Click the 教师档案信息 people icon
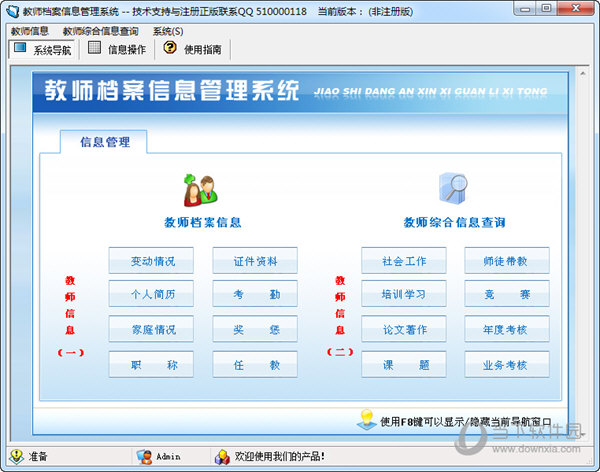The width and height of the screenshot is (600, 472). (201, 190)
